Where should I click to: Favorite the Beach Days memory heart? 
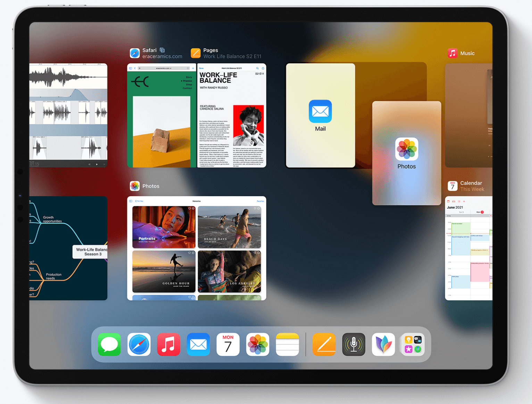(255, 209)
